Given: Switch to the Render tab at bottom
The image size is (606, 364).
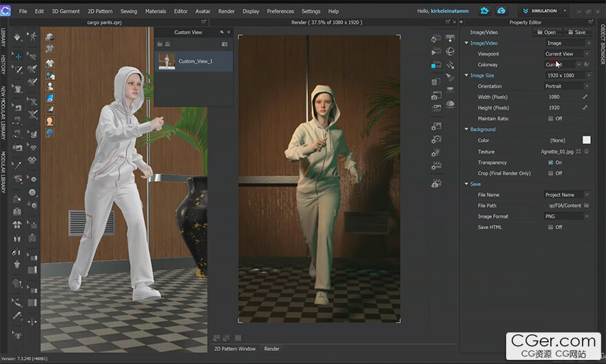Looking at the screenshot, I should click(272, 349).
